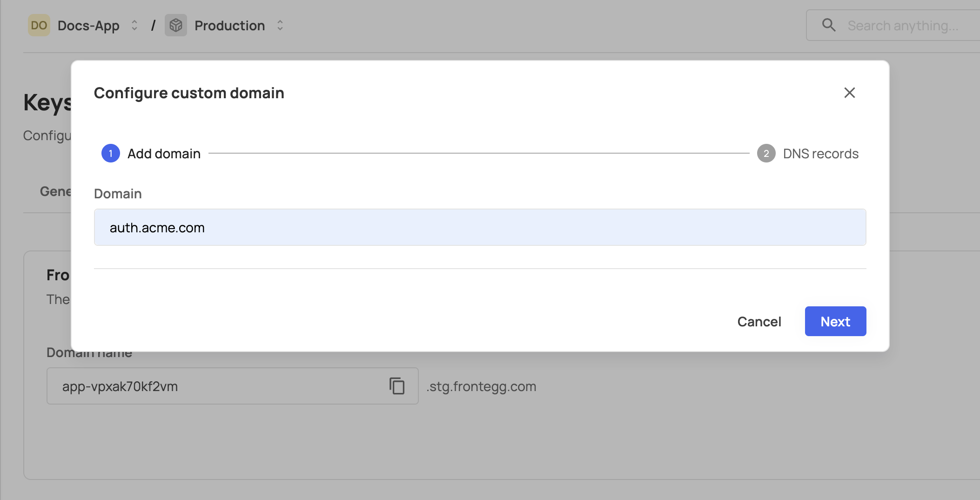This screenshot has width=980, height=500.
Task: Cancel the custom domain setup
Action: coord(759,322)
